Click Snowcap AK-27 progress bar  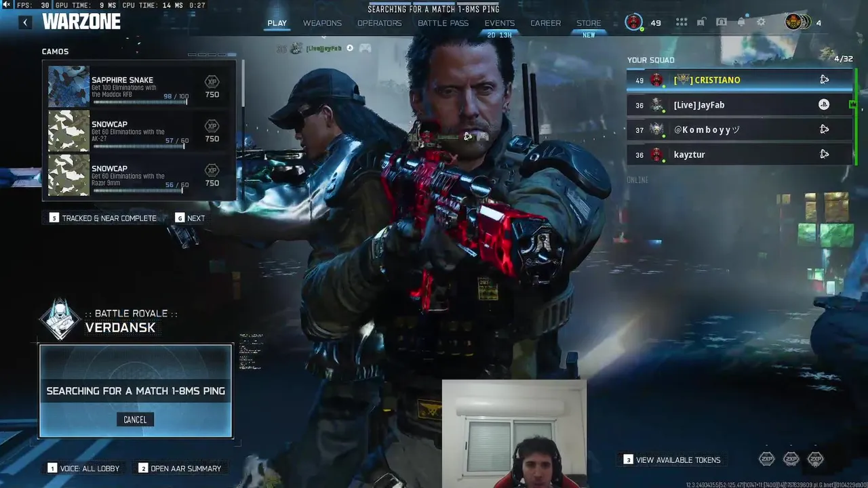tap(138, 146)
